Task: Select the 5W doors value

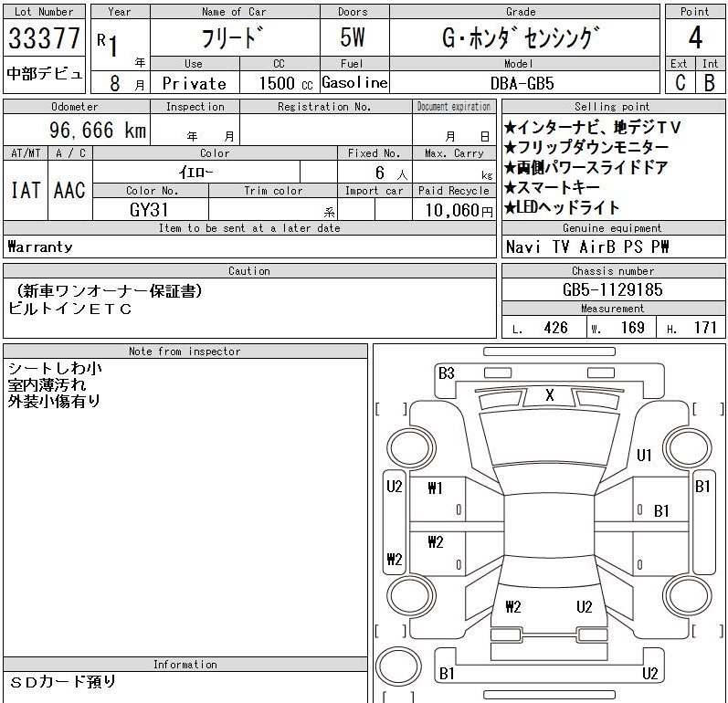Action: [x=353, y=37]
